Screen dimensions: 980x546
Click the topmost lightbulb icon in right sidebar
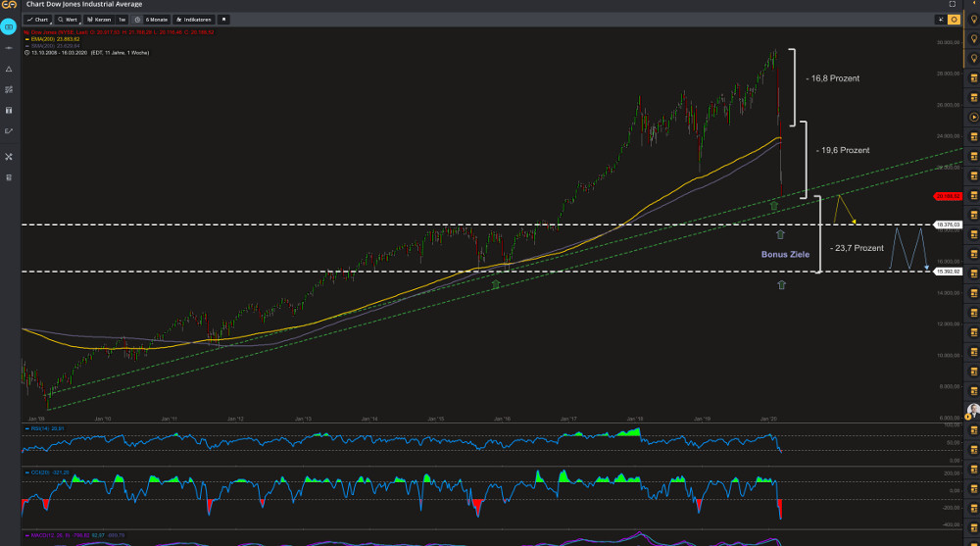click(x=973, y=20)
